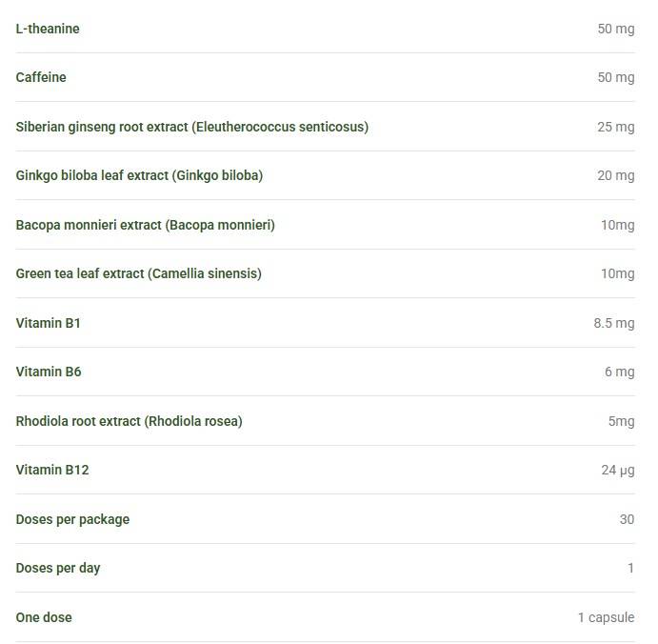Click the Doses per package label

tap(72, 520)
